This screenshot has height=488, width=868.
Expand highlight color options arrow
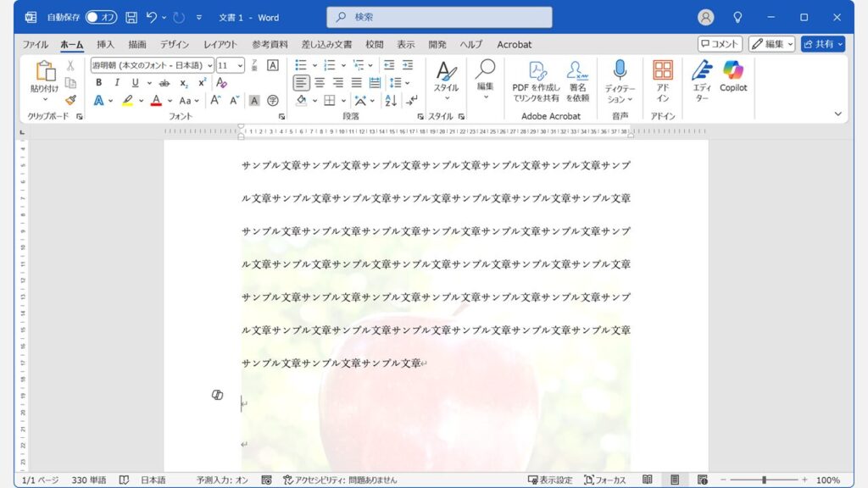pyautogui.click(x=142, y=101)
